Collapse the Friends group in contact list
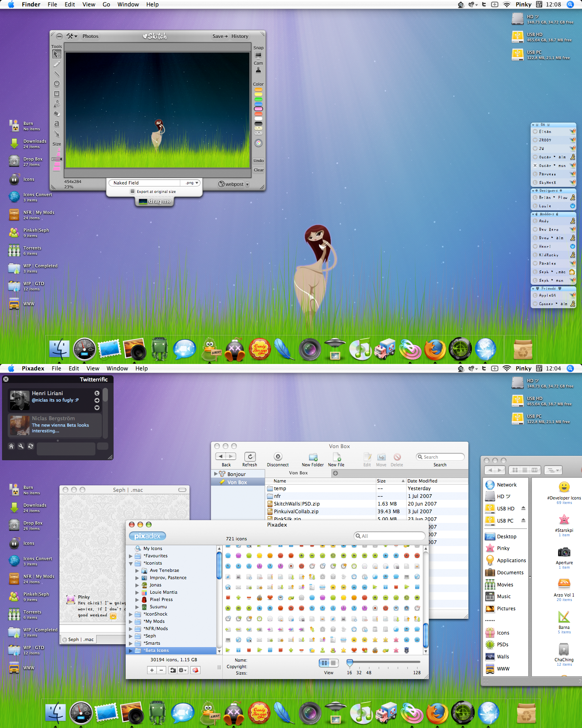Image resolution: width=582 pixels, height=728 pixels. point(533,289)
